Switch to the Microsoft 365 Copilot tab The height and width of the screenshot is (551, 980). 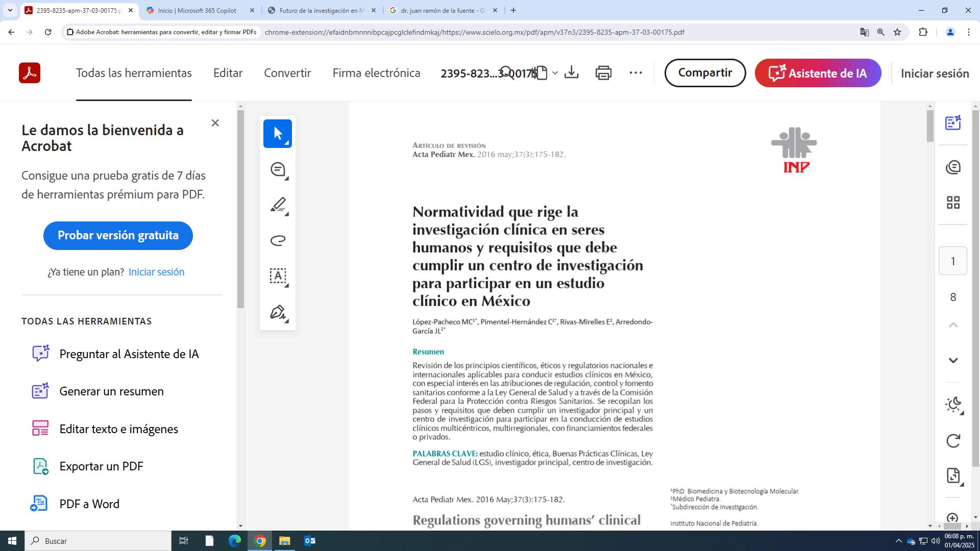[197, 10]
